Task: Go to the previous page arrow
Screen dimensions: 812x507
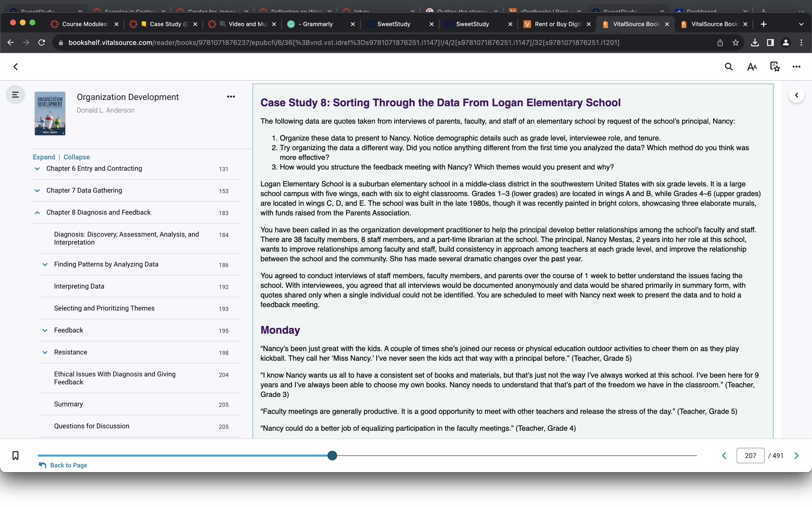Action: pos(724,455)
